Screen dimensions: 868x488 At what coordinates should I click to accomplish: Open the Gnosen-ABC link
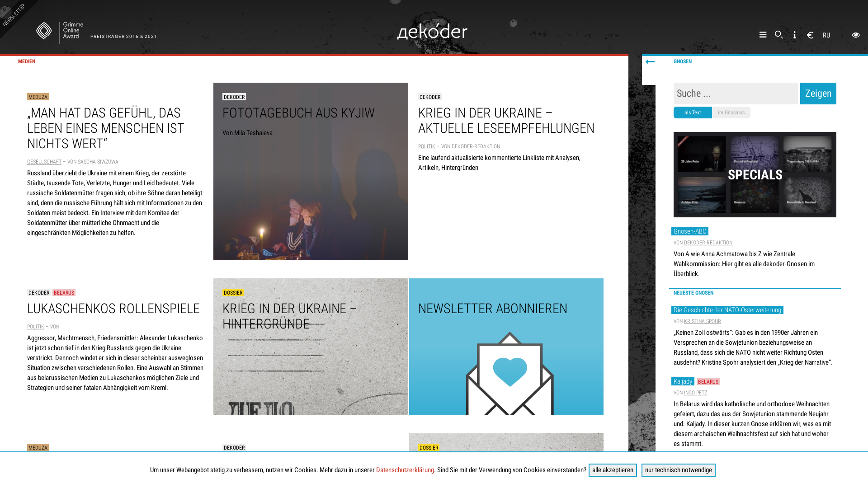click(x=690, y=231)
